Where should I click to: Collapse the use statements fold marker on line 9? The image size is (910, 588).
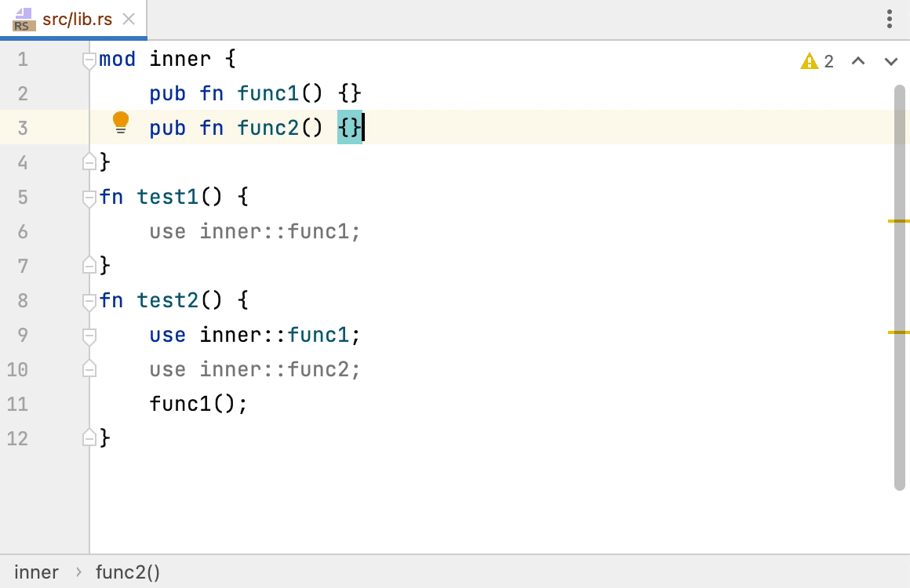89,335
